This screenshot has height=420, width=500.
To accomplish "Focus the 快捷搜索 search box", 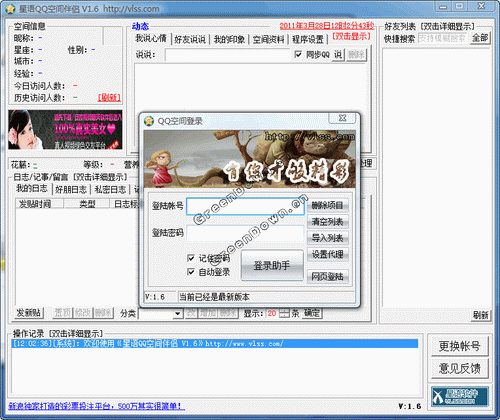I will (x=443, y=38).
